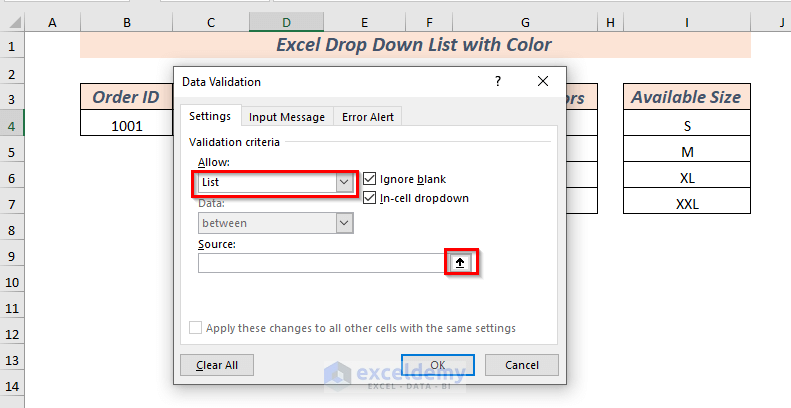Click the Cancel button

click(521, 365)
